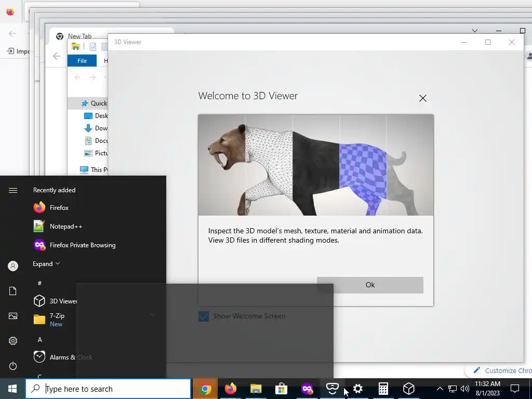Open the notification center icon

(x=515, y=389)
